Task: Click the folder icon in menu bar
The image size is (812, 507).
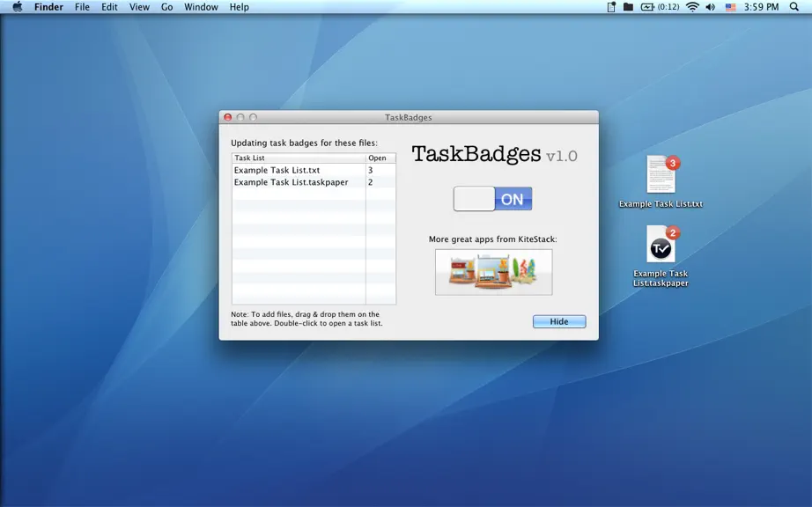Action: tap(628, 7)
